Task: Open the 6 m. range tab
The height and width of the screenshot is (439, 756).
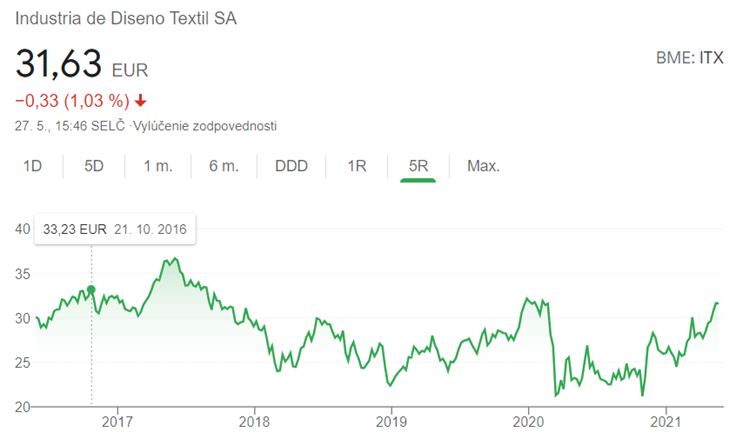Action: click(x=224, y=166)
